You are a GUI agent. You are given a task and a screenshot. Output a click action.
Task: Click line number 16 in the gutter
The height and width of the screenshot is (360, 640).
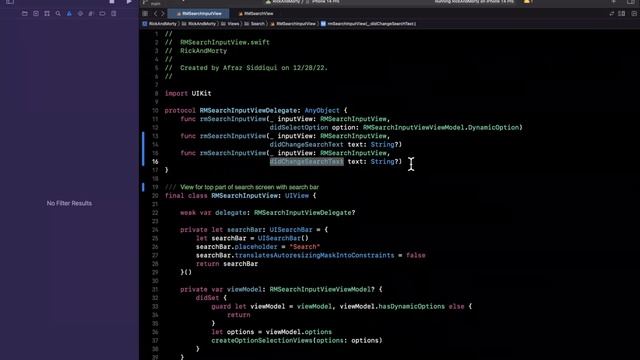click(x=155, y=162)
